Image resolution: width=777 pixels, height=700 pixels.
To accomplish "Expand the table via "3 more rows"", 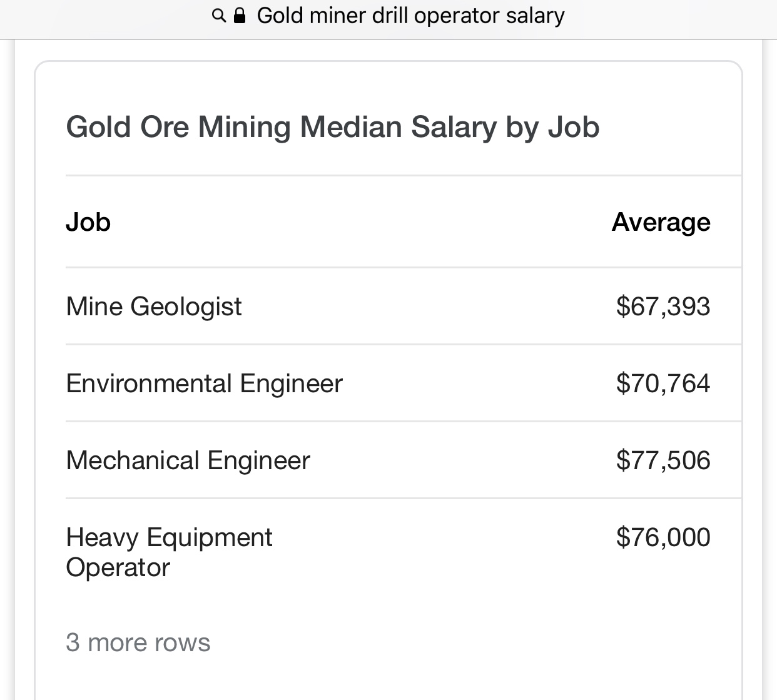I will point(138,642).
